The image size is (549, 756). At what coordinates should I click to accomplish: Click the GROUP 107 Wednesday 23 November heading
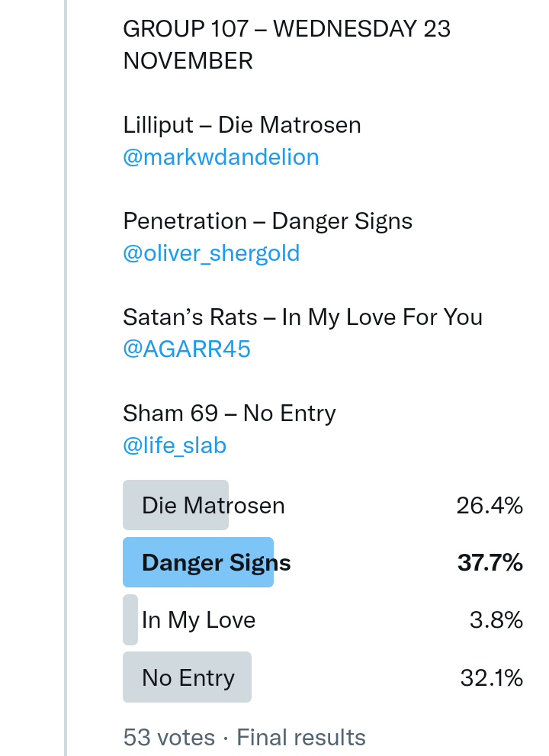click(x=286, y=45)
